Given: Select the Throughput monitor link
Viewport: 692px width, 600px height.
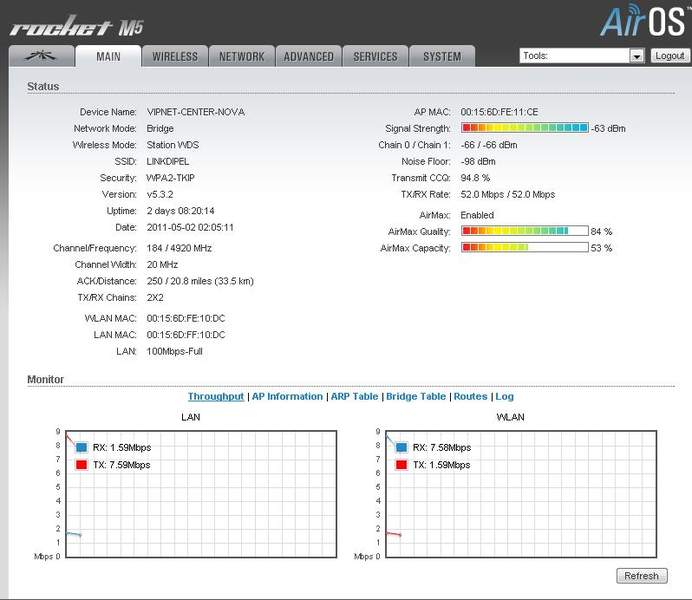Looking at the screenshot, I should (x=216, y=396).
